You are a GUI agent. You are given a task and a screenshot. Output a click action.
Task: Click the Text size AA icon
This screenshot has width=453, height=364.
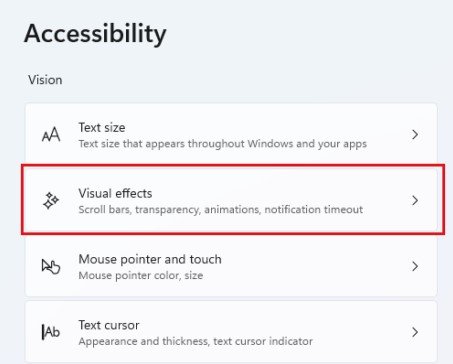tap(51, 135)
